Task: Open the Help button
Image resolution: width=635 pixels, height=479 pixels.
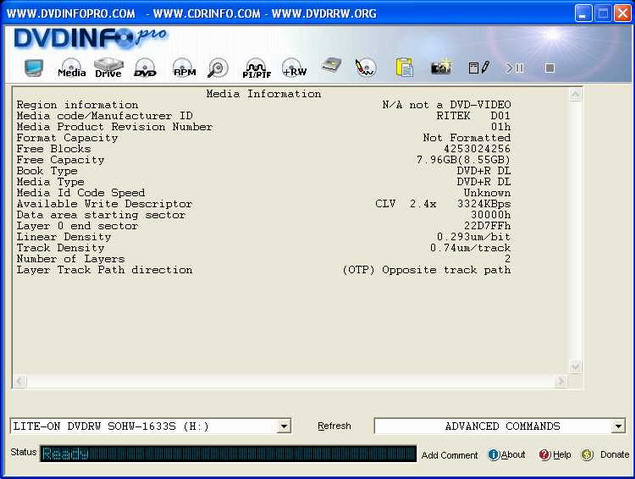Action: (555, 455)
